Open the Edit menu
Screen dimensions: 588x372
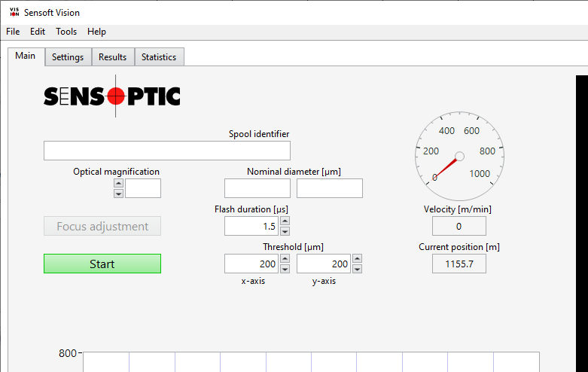point(38,32)
